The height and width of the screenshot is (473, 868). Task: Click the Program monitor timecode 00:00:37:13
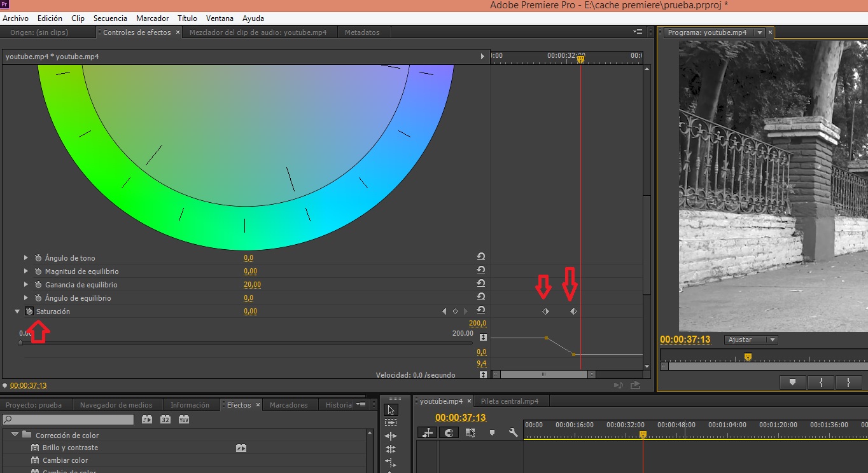[685, 339]
